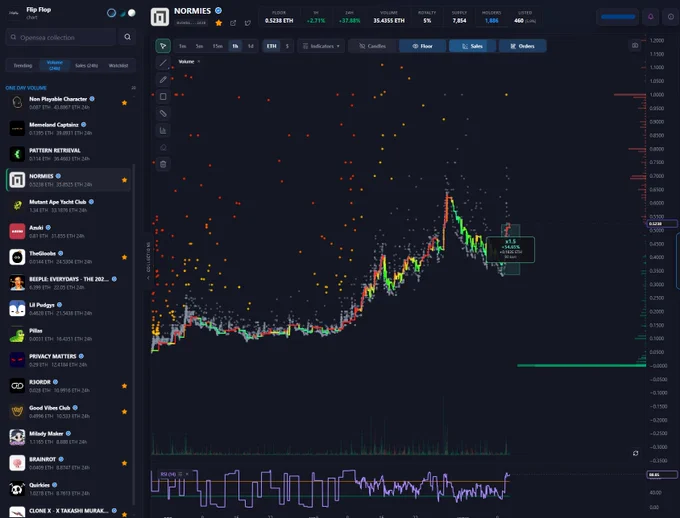
Task: Click the RSI value label on axis
Action: (x=661, y=475)
